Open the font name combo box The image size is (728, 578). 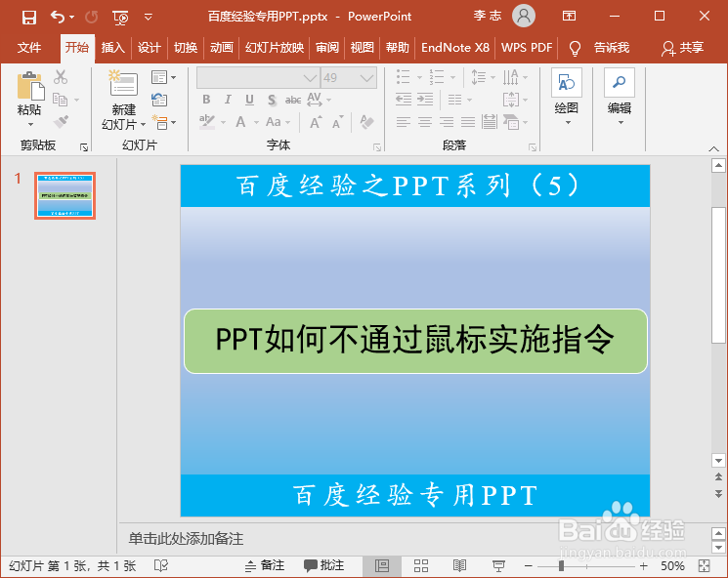coord(258,77)
